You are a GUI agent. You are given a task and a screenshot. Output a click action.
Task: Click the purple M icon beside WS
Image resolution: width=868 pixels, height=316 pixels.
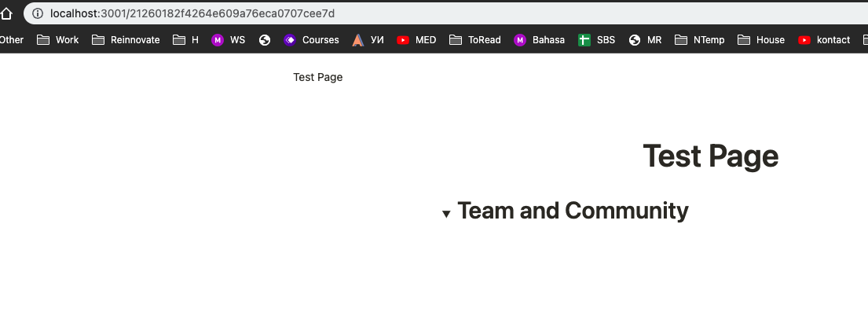218,40
